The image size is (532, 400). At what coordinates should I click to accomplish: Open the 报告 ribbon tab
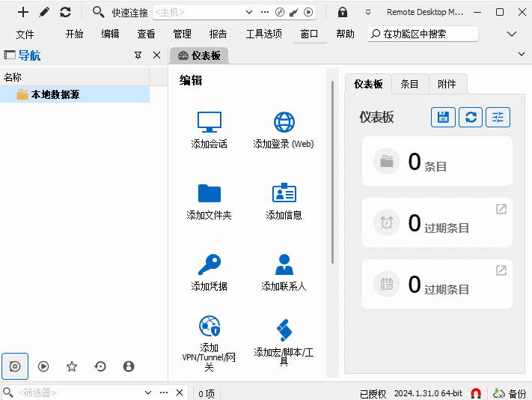[x=218, y=34]
